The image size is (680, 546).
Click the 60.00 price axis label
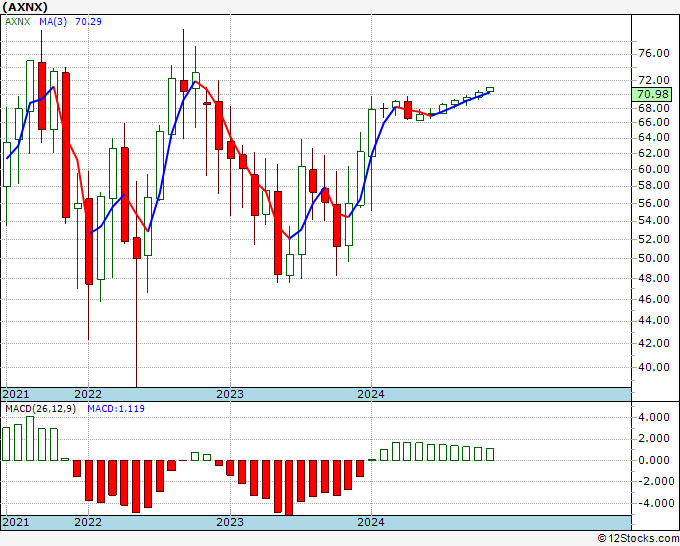[654, 169]
